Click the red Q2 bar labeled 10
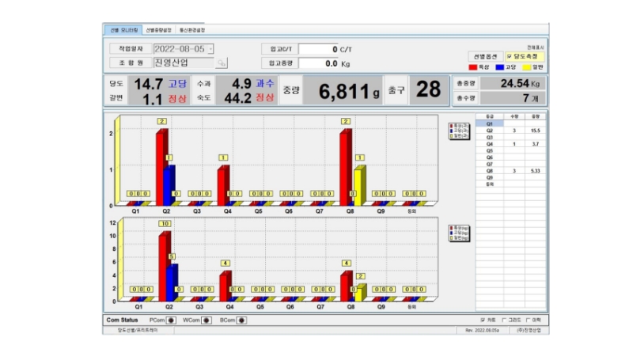The width and height of the screenshot is (633, 364). 163,268
